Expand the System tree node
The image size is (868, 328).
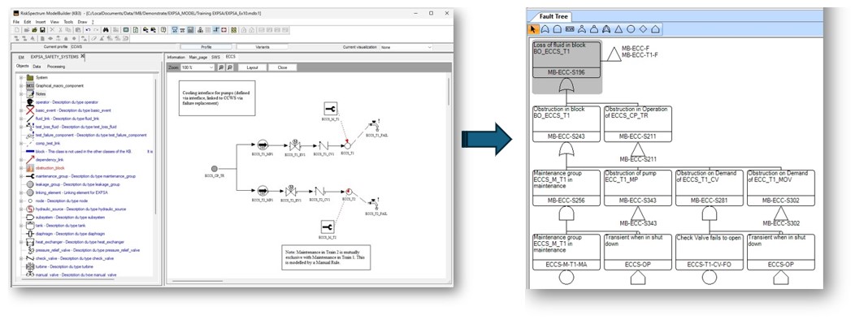click(20, 77)
